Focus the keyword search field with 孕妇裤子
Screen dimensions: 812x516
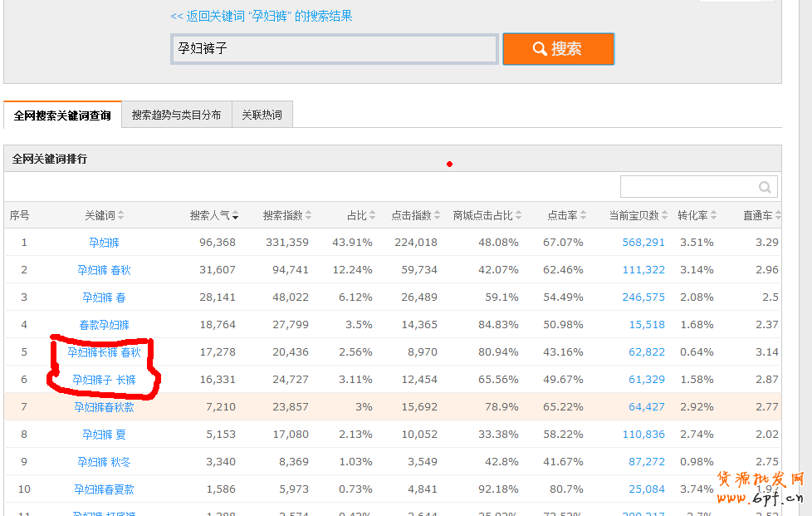[334, 49]
